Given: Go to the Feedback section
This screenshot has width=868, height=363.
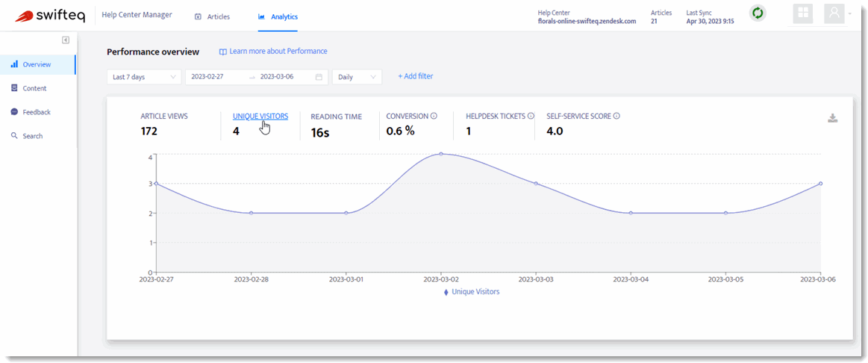Looking at the screenshot, I should pos(38,112).
